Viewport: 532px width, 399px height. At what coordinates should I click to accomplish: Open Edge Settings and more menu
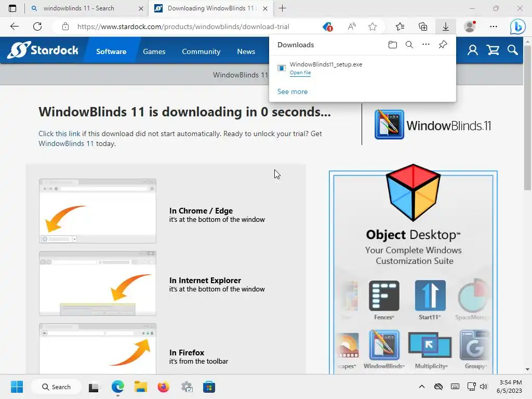[x=494, y=26]
